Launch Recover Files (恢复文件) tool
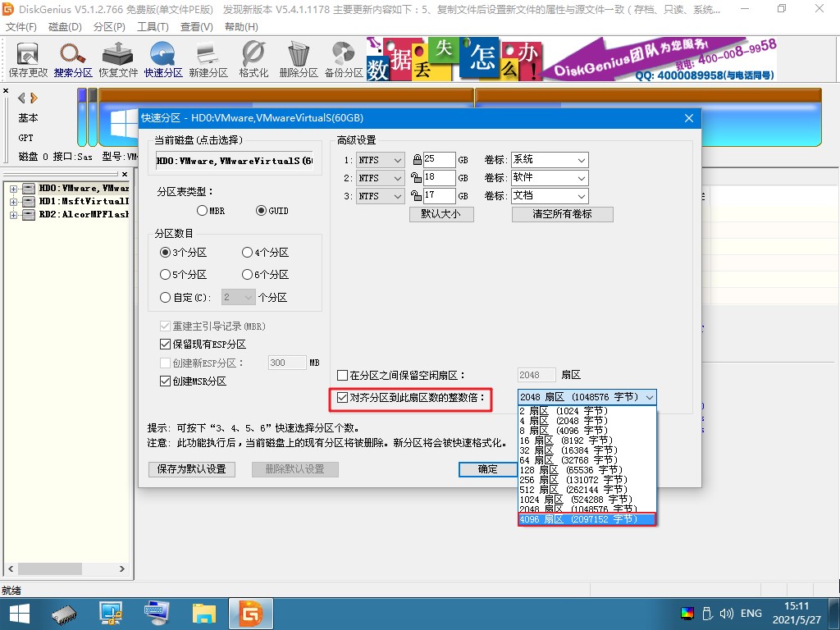 (118, 60)
